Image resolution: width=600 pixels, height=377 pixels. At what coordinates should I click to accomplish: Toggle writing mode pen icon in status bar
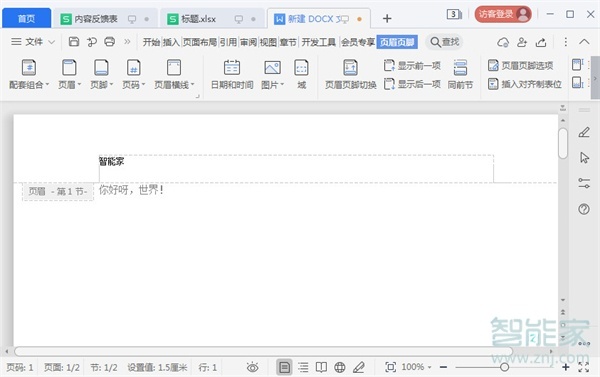[x=359, y=367]
